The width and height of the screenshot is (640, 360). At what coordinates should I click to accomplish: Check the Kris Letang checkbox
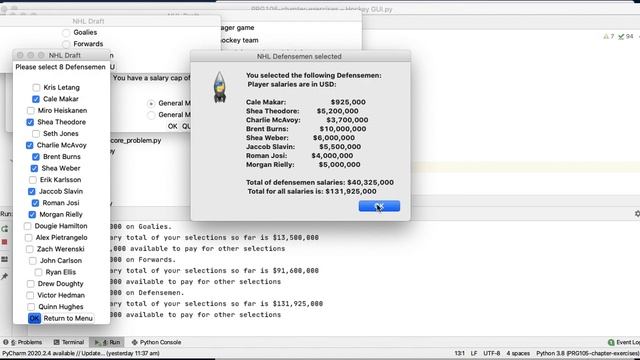click(x=36, y=87)
